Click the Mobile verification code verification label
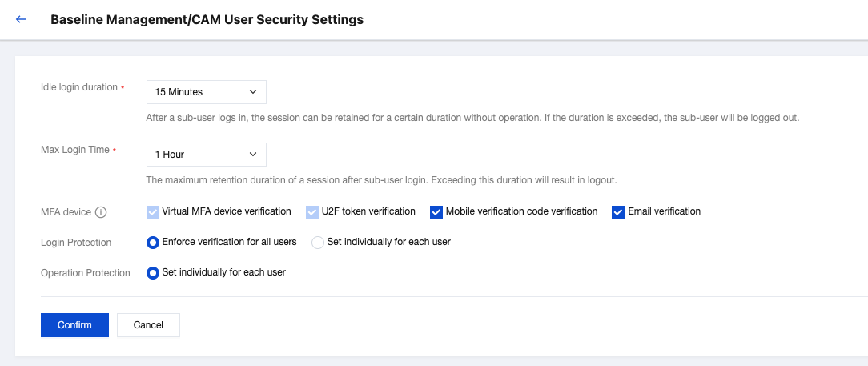This screenshot has height=366, width=868. (521, 211)
